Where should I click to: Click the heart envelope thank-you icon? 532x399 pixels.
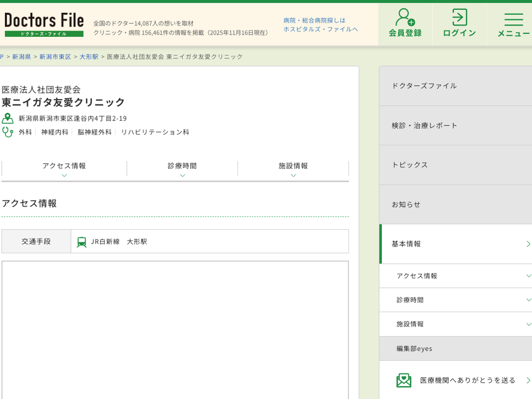pos(403,380)
